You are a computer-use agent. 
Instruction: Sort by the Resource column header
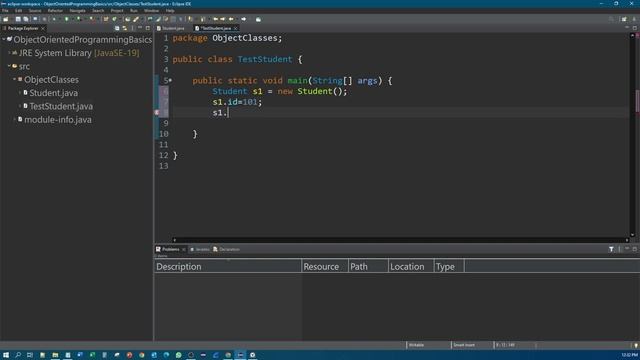point(325,267)
